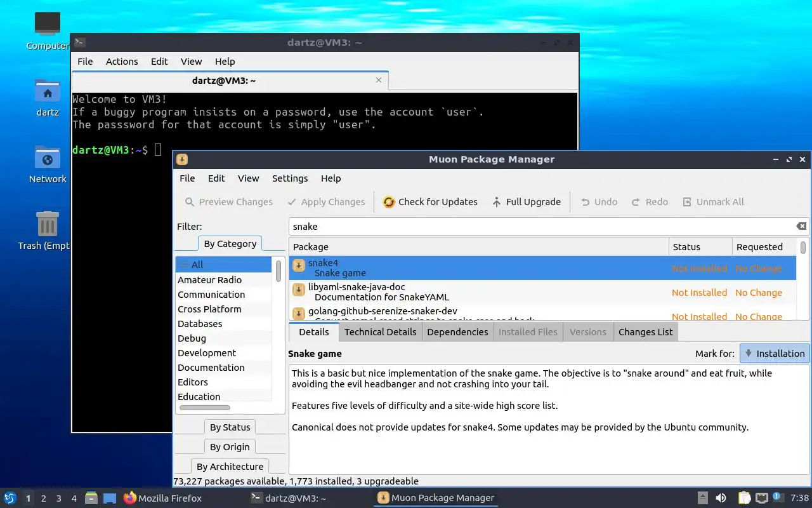Image resolution: width=812 pixels, height=508 pixels.
Task: Select the Development category
Action: (223, 353)
